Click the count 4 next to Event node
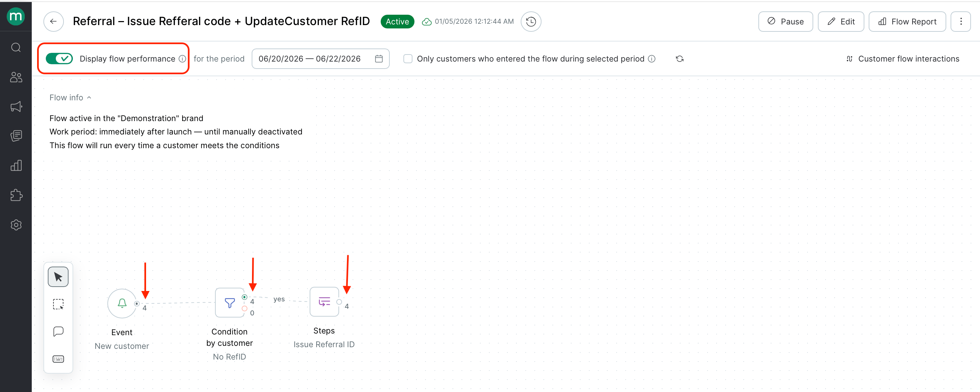The height and width of the screenshot is (392, 980). (145, 308)
